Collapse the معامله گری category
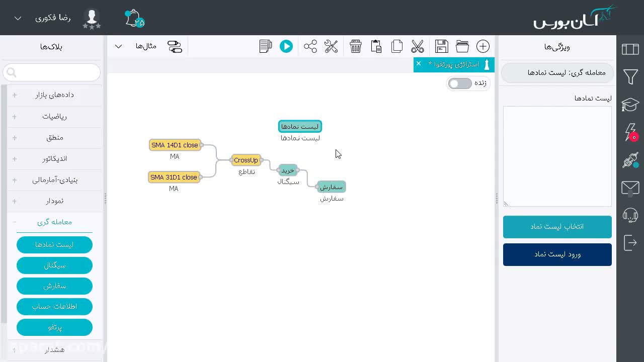The height and width of the screenshot is (362, 644). tap(54, 222)
